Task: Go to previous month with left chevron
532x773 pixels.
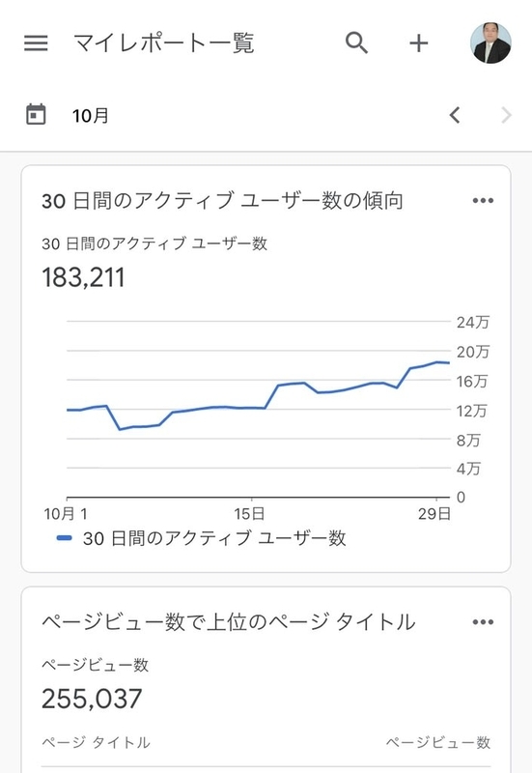Action: point(455,115)
